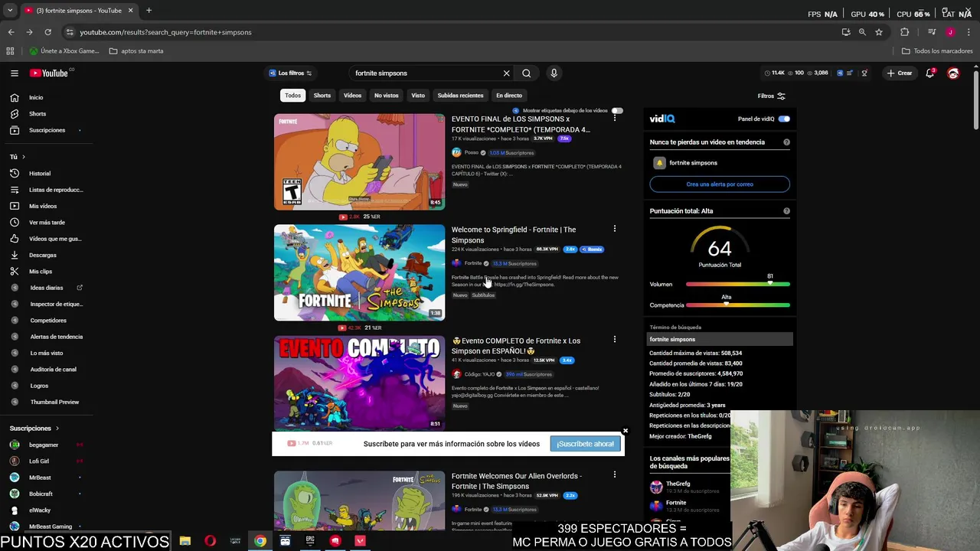Screen dimensions: 980x551
Task: Click Crea una alerta por correo
Action: (720, 184)
